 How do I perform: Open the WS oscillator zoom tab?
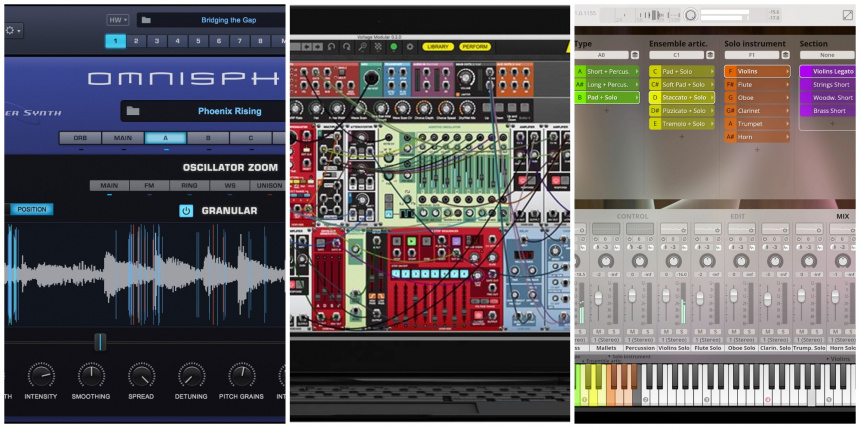coord(229,185)
